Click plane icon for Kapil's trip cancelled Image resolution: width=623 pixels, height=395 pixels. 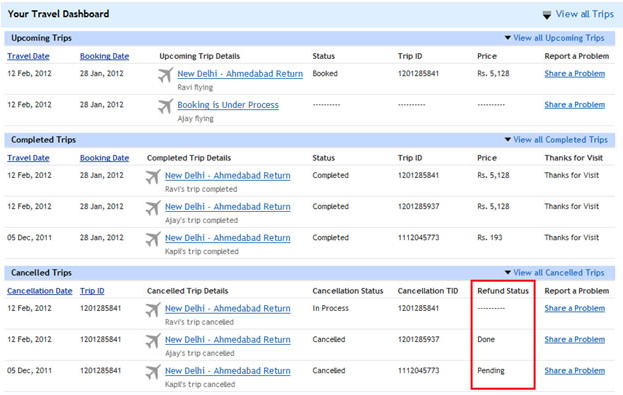click(x=153, y=372)
